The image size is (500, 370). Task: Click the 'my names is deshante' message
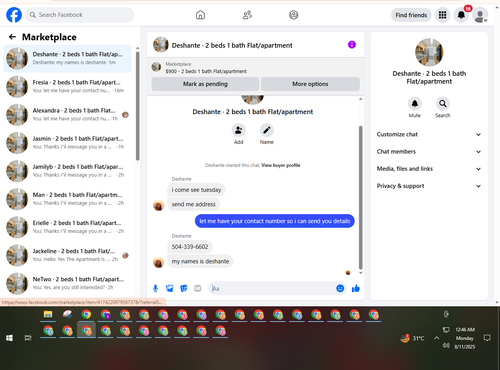pos(200,261)
